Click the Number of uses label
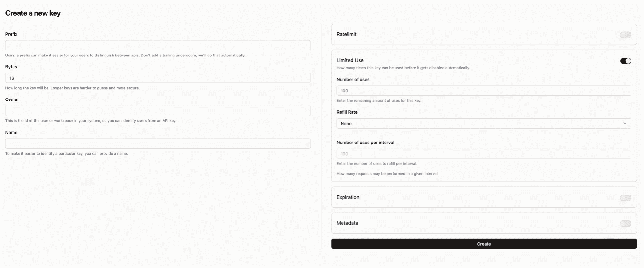The width and height of the screenshot is (644, 268). (x=353, y=79)
